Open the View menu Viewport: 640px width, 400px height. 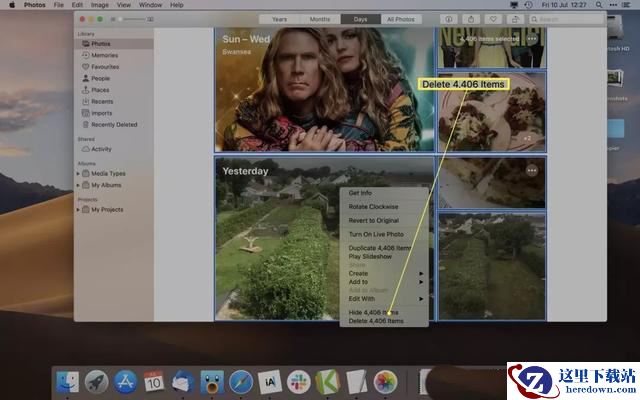click(x=124, y=5)
